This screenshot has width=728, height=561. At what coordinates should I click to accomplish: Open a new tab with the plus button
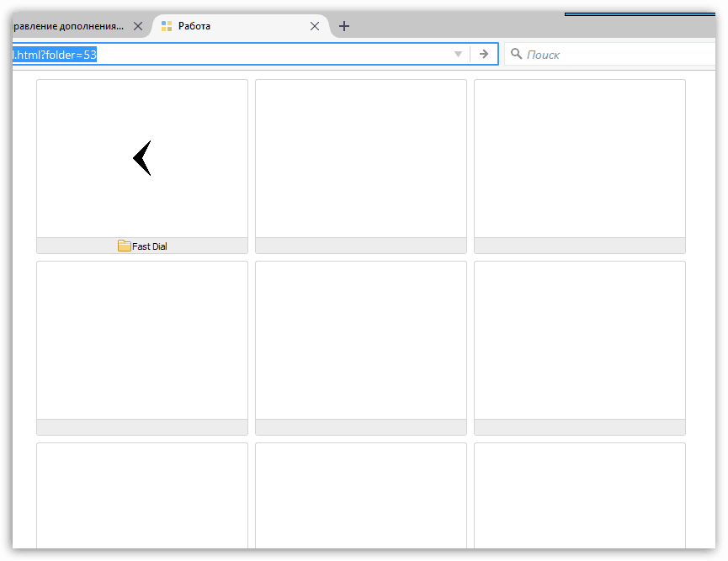pos(343,25)
